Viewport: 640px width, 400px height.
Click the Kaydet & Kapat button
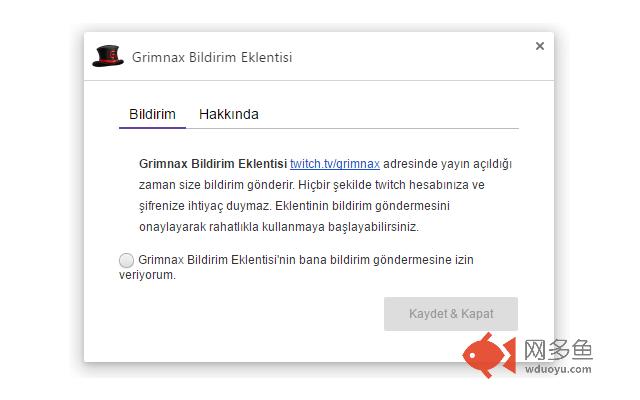tap(451, 313)
